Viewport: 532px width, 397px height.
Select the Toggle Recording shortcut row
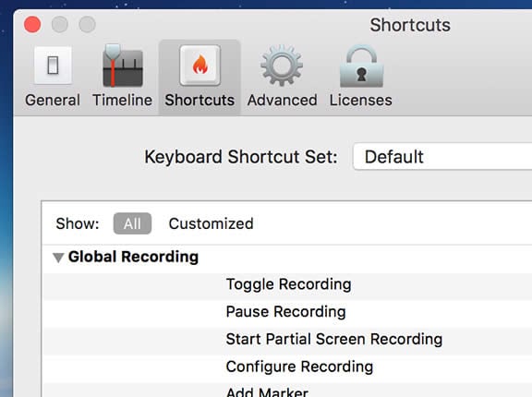click(x=287, y=285)
